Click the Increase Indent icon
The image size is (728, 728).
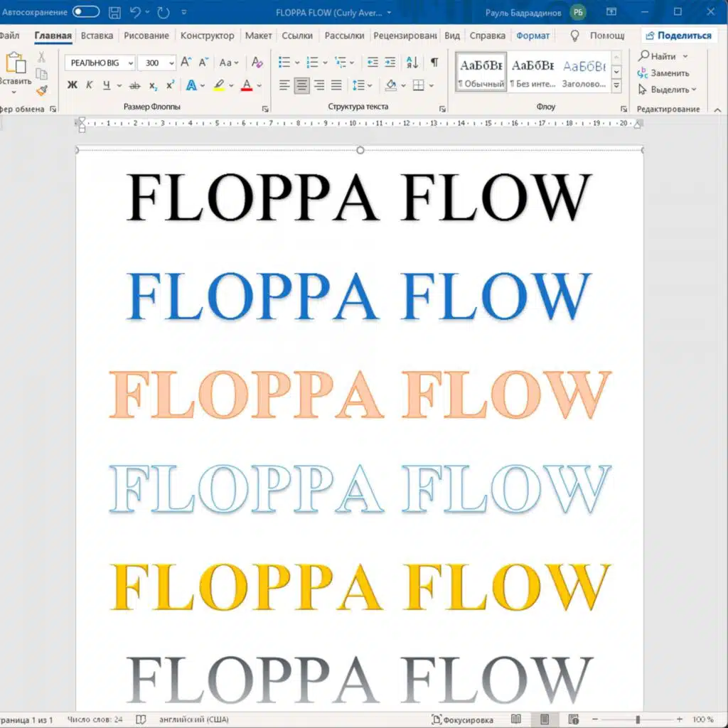(x=390, y=63)
